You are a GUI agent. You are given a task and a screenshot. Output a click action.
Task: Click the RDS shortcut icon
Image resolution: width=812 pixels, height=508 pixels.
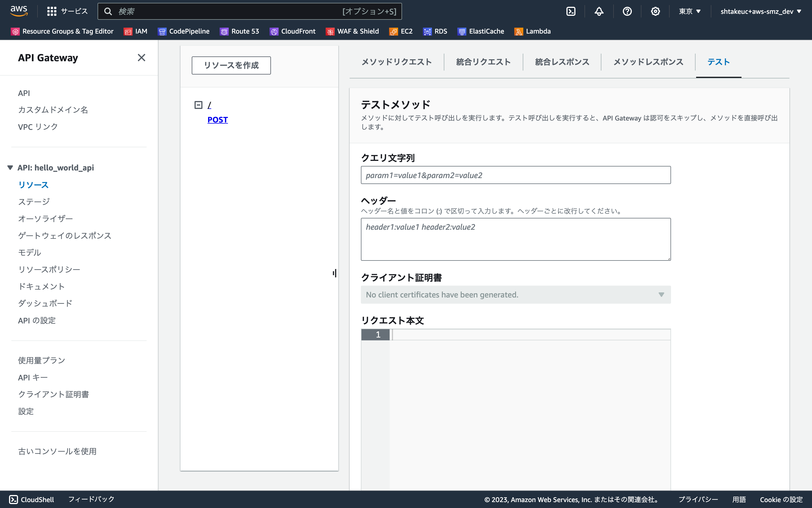coord(427,32)
